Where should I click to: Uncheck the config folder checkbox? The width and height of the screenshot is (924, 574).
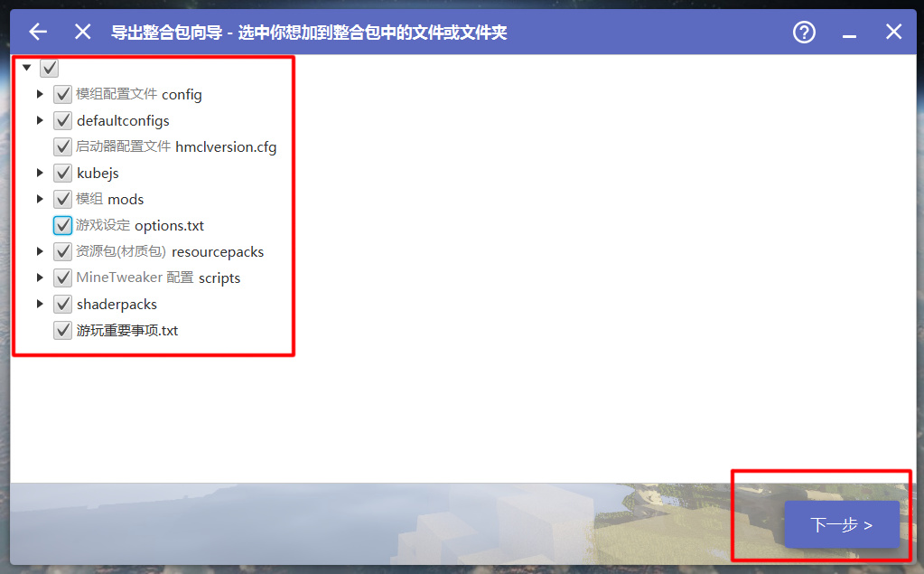tap(62, 94)
